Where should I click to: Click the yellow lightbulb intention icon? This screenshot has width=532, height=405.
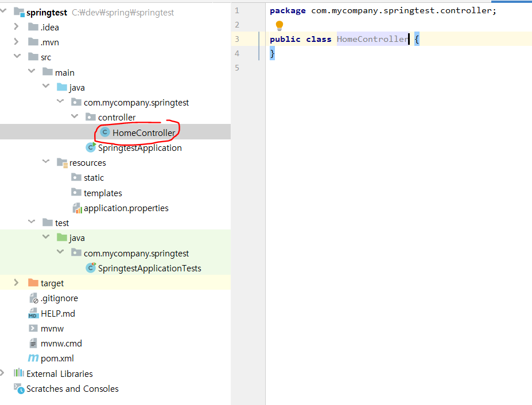click(279, 25)
